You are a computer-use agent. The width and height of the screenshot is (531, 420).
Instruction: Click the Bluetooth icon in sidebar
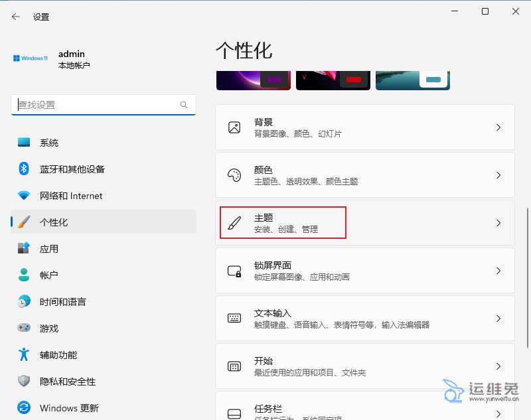[24, 169]
